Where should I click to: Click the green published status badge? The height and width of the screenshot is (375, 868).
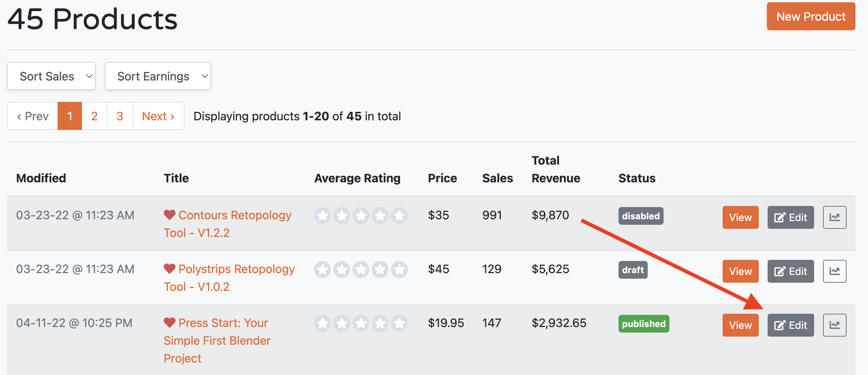(x=644, y=324)
